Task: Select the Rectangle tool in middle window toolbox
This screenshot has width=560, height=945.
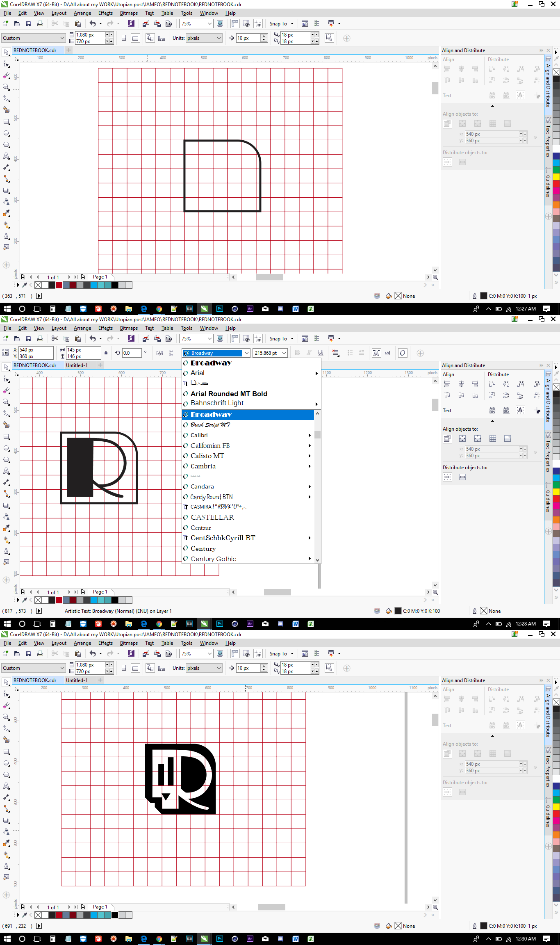Action: pos(7,436)
